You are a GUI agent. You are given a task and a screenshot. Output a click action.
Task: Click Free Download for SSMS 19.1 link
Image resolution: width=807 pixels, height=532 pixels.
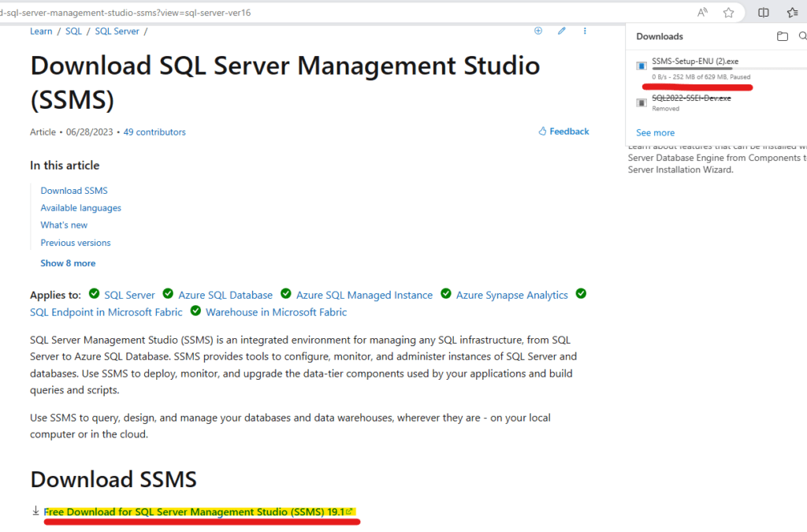(198, 512)
